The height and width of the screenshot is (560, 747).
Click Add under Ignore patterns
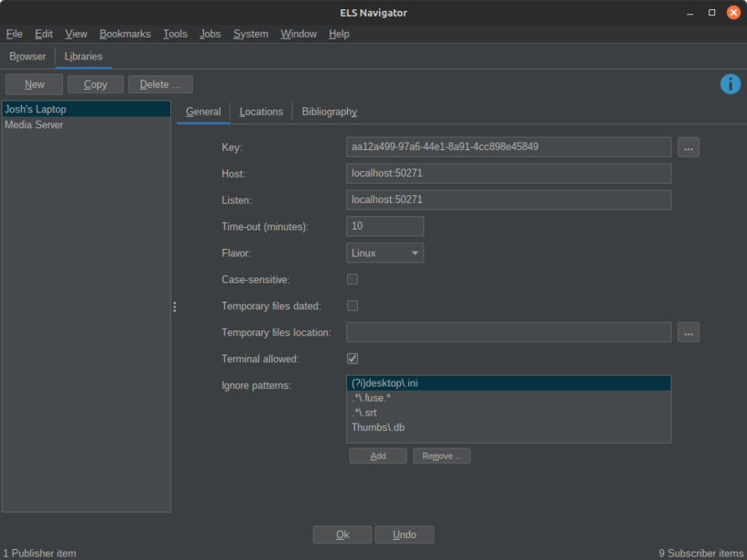(x=377, y=456)
